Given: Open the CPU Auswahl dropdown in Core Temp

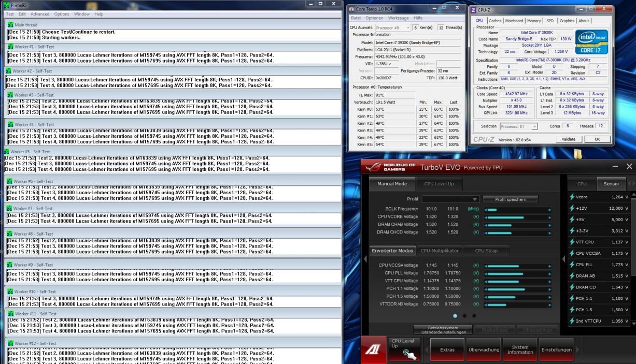Looking at the screenshot, I should tap(392, 27).
